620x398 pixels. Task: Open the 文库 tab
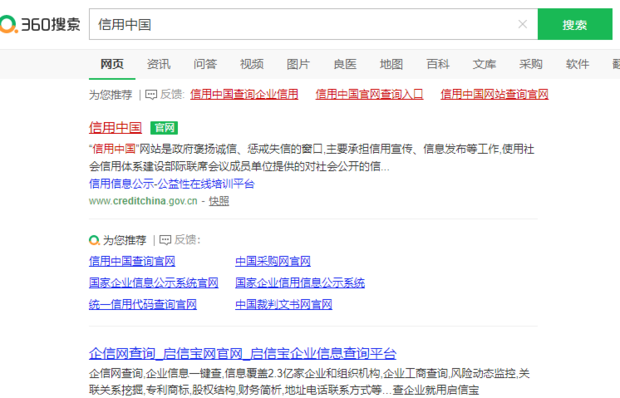pyautogui.click(x=484, y=64)
